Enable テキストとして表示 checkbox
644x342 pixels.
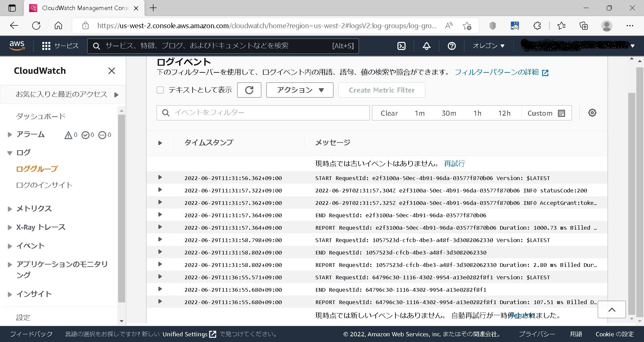(x=160, y=90)
